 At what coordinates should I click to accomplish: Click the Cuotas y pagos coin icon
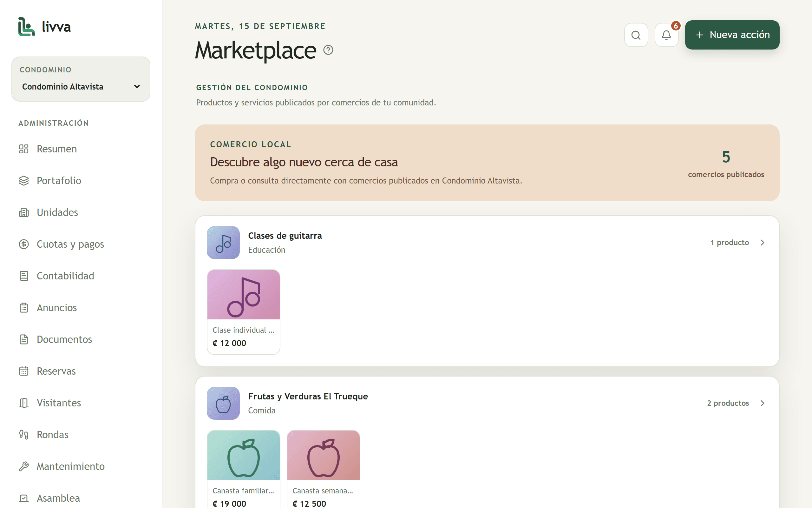click(24, 244)
